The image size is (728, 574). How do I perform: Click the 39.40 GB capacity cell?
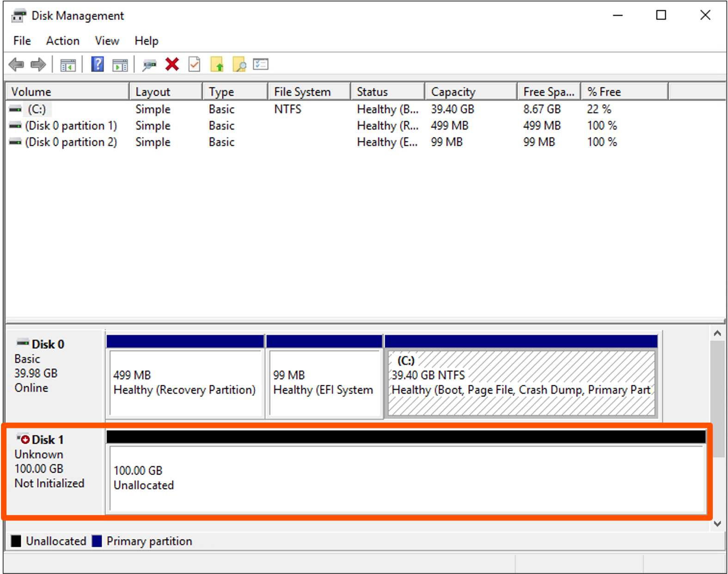[453, 110]
